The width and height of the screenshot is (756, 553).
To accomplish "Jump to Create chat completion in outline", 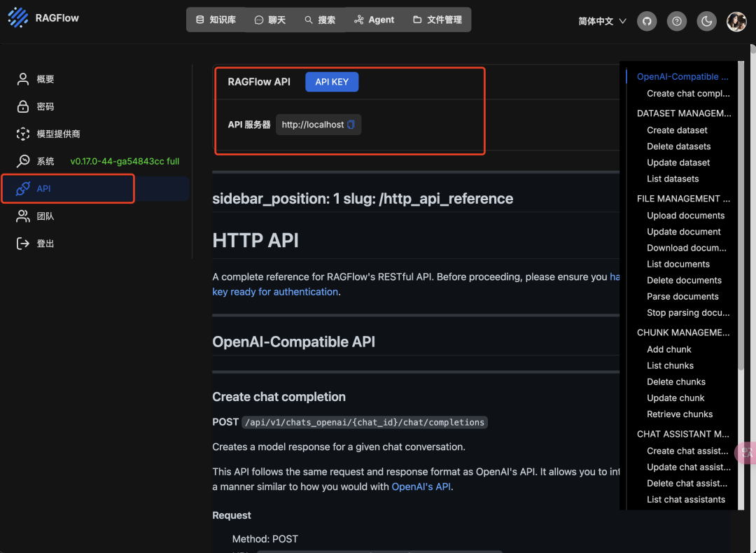I will point(688,94).
